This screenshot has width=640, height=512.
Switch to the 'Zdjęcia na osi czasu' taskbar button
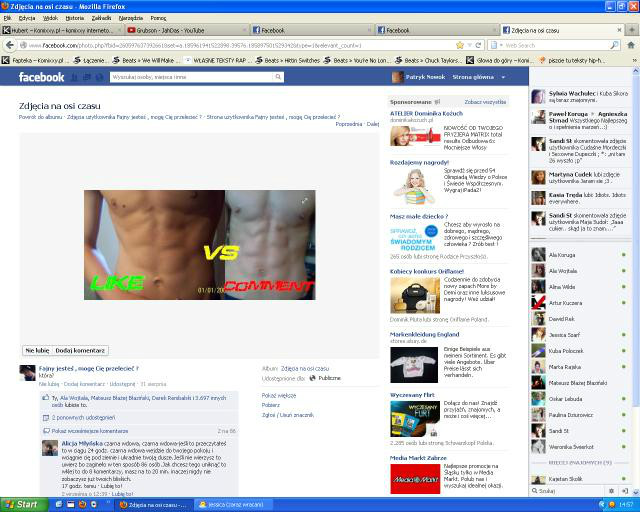click(153, 505)
